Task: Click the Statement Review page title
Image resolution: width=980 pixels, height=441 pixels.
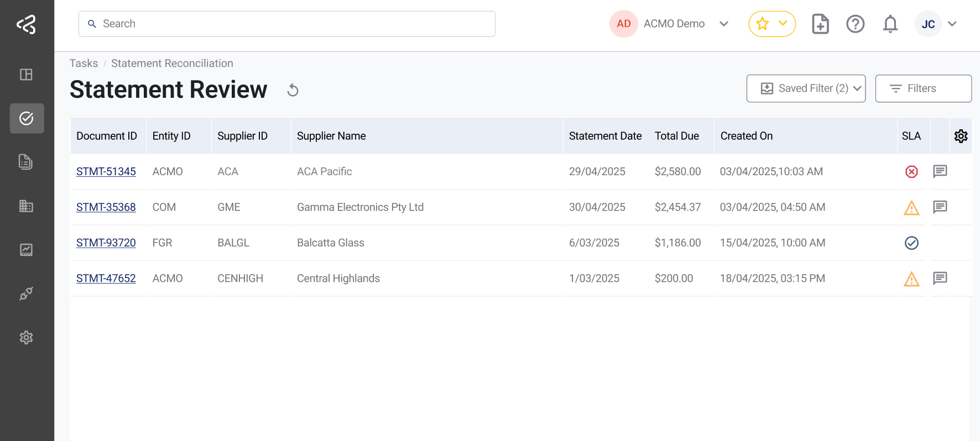Action: click(x=169, y=90)
